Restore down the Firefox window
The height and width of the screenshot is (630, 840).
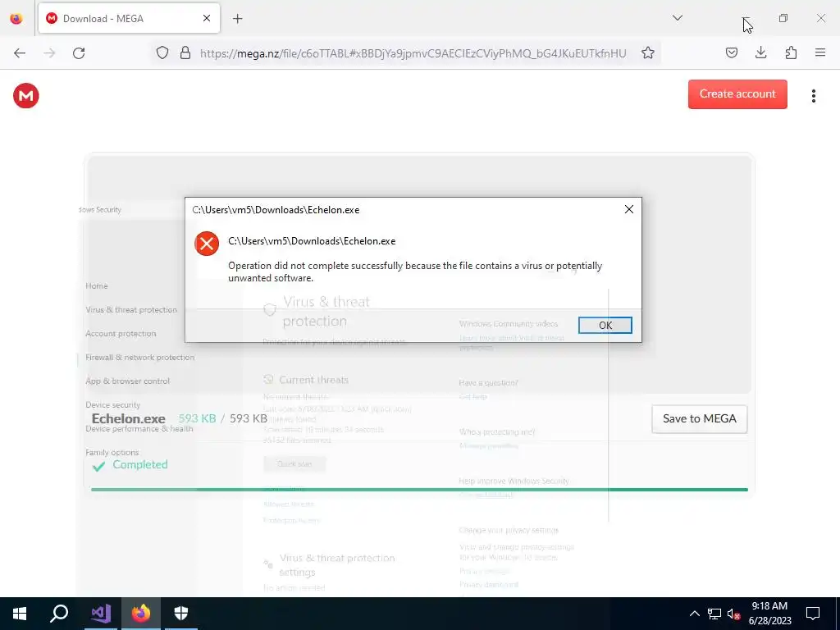coord(783,18)
